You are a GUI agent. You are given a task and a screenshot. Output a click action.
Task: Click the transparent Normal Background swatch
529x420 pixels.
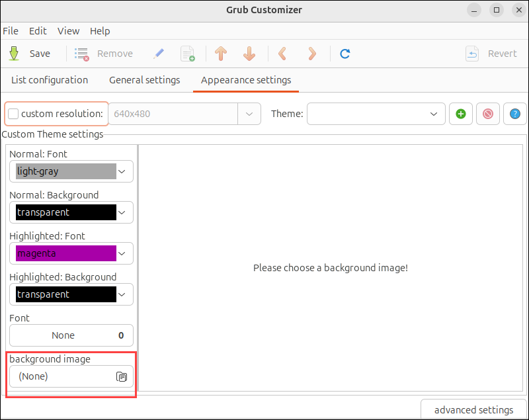66,212
